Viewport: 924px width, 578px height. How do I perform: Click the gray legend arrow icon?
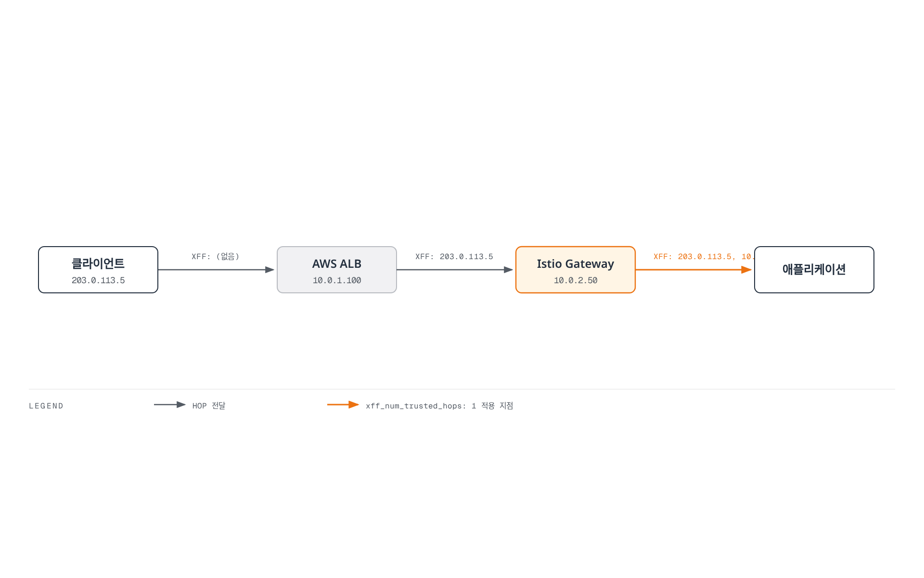[170, 405]
